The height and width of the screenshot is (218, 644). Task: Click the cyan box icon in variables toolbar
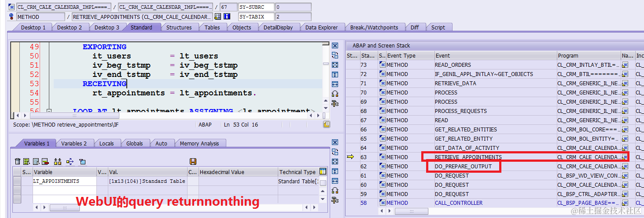point(82,161)
